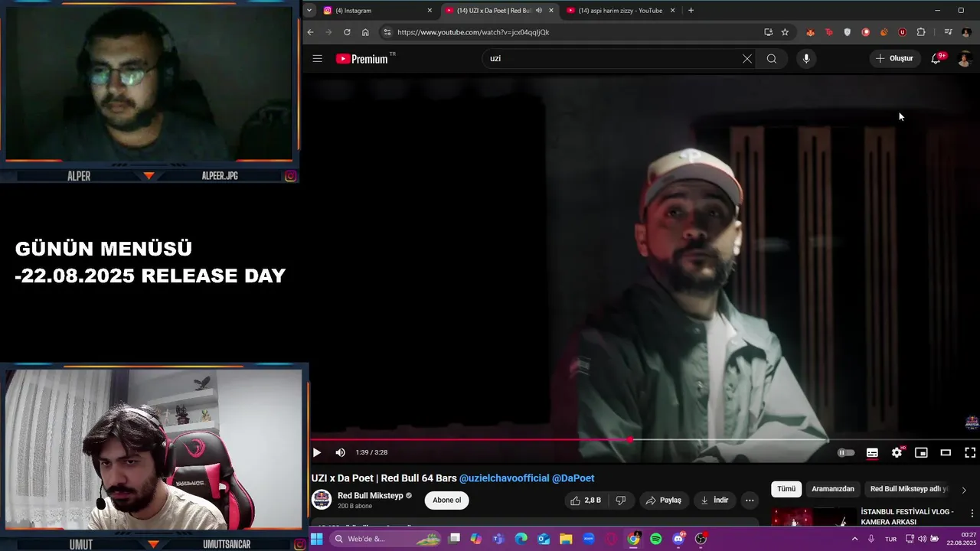The image size is (980, 551).
Task: Mute the video volume
Action: (340, 452)
